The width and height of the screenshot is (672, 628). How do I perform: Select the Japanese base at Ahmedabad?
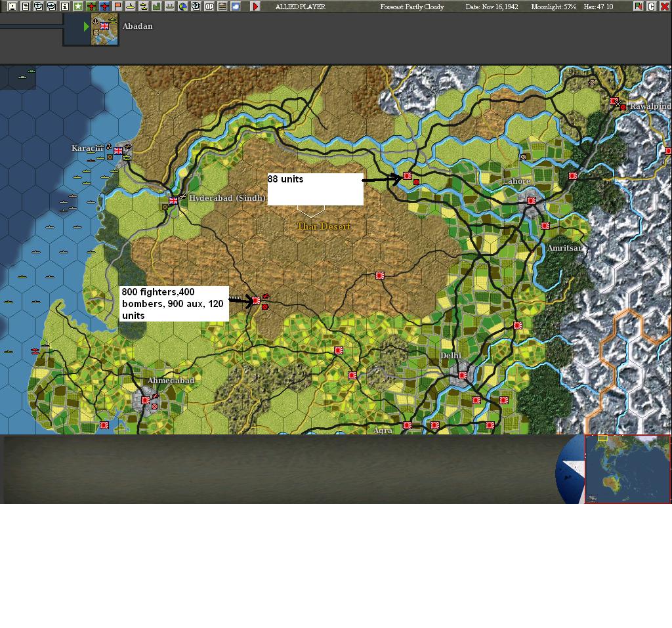click(x=145, y=400)
